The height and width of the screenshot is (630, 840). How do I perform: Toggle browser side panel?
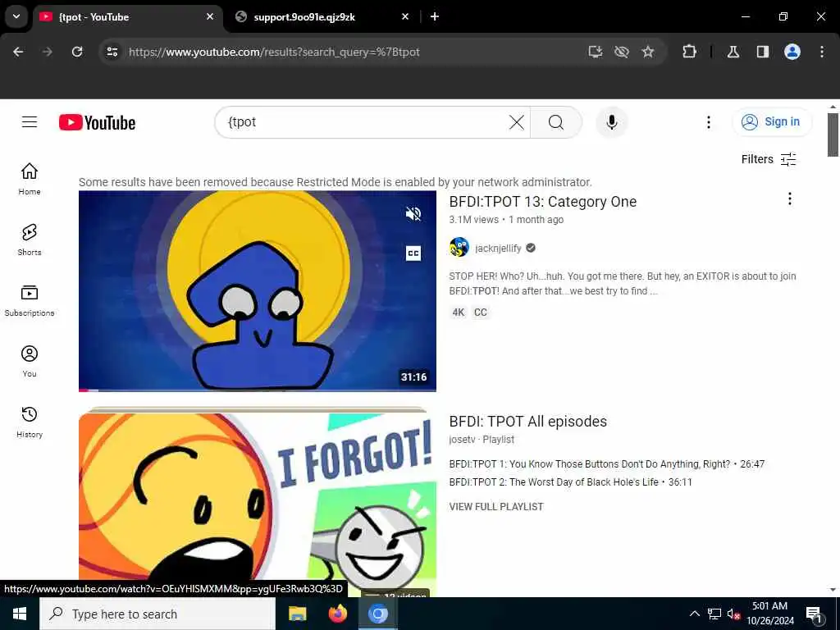[762, 52]
